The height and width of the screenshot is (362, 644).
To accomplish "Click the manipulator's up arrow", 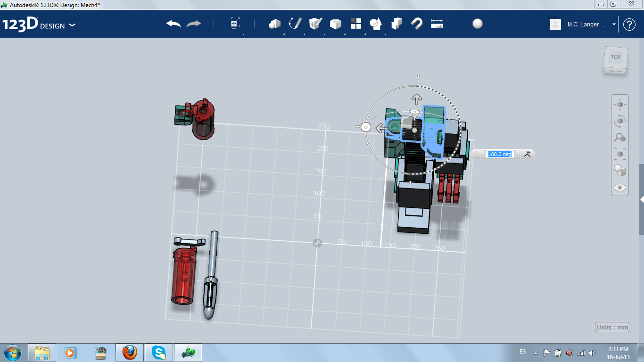I will (417, 99).
